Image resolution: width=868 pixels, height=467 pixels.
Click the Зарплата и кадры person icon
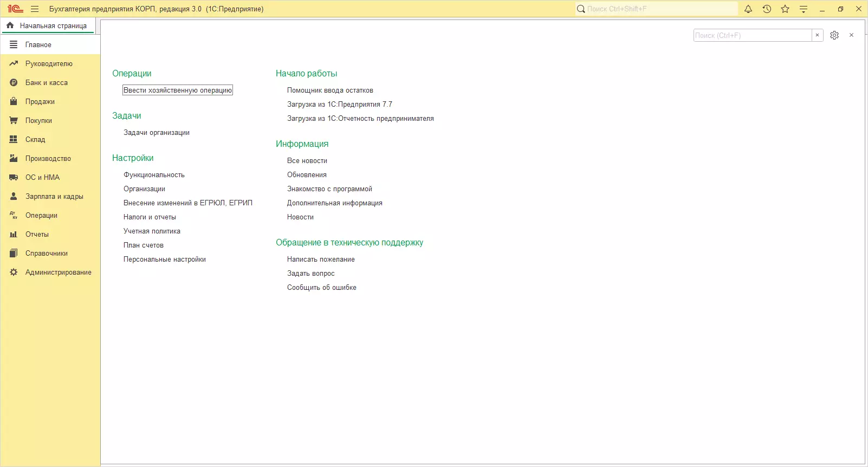click(x=14, y=196)
